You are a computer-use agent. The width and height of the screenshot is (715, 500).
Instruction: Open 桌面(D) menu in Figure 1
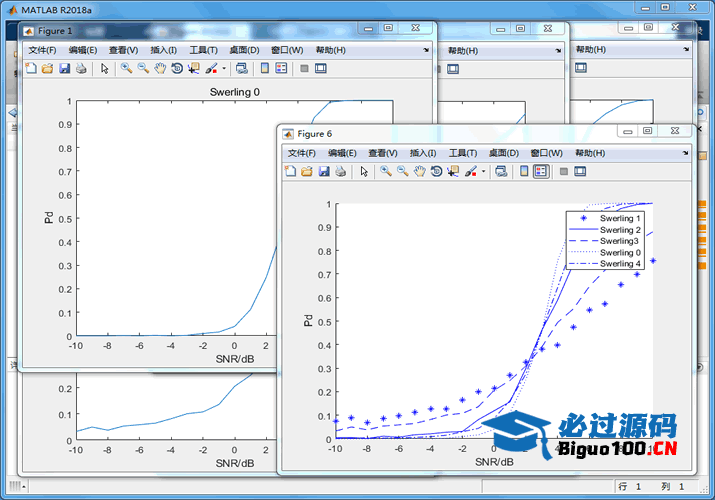pos(244,50)
